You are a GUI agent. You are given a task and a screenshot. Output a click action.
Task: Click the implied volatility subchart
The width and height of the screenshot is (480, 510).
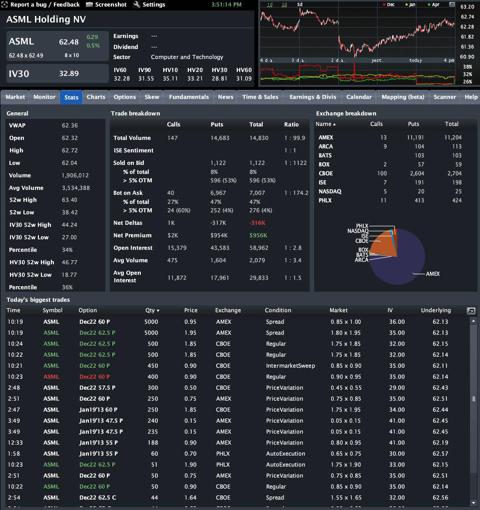[x=357, y=75]
